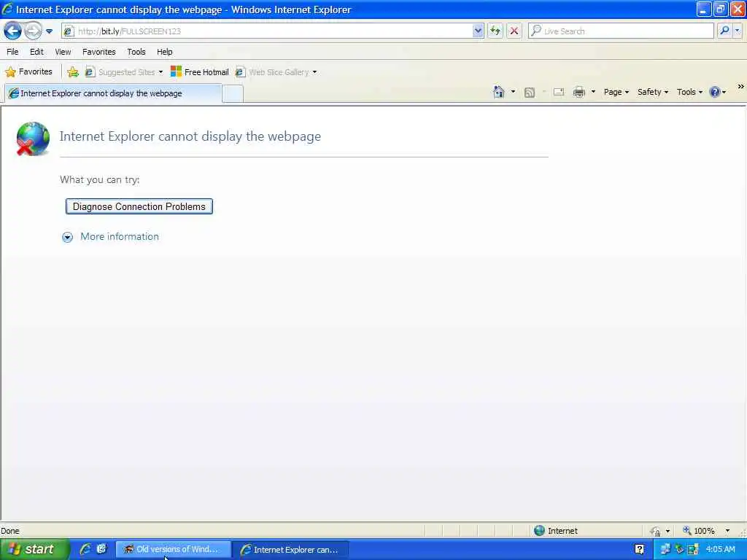Click the 100% zoom level button
The width and height of the screenshot is (747, 560).
coord(698,531)
